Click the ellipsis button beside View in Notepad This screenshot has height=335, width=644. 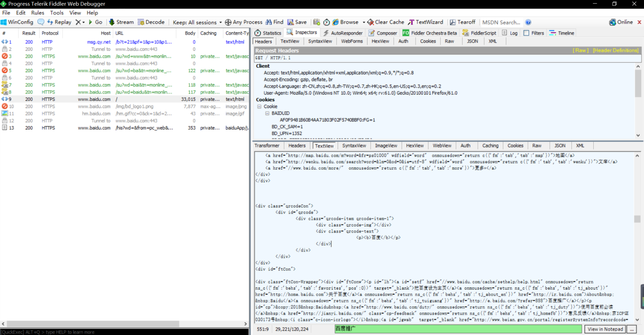coord(632,329)
